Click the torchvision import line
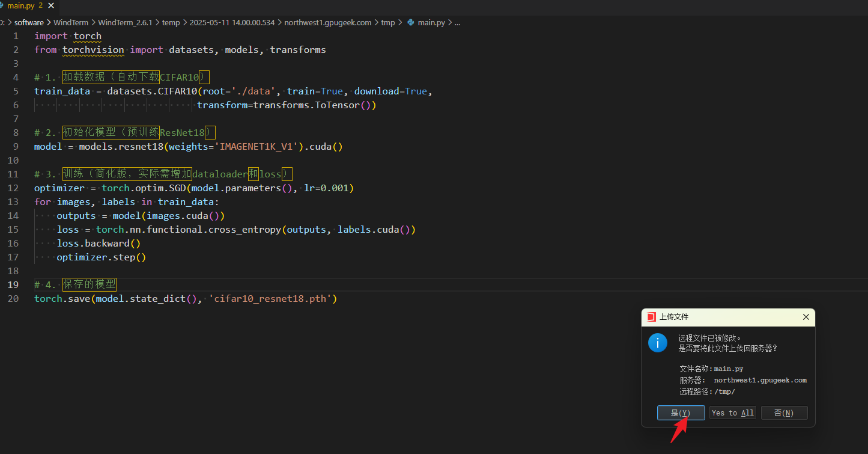This screenshot has height=454, width=868. coord(180,50)
